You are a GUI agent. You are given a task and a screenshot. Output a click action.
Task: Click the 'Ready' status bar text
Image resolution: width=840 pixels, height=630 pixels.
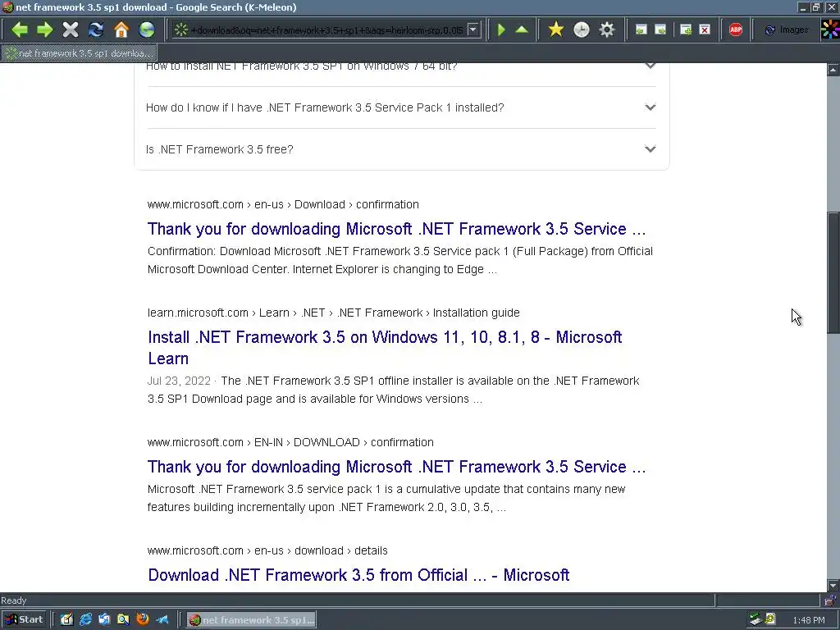tap(14, 600)
